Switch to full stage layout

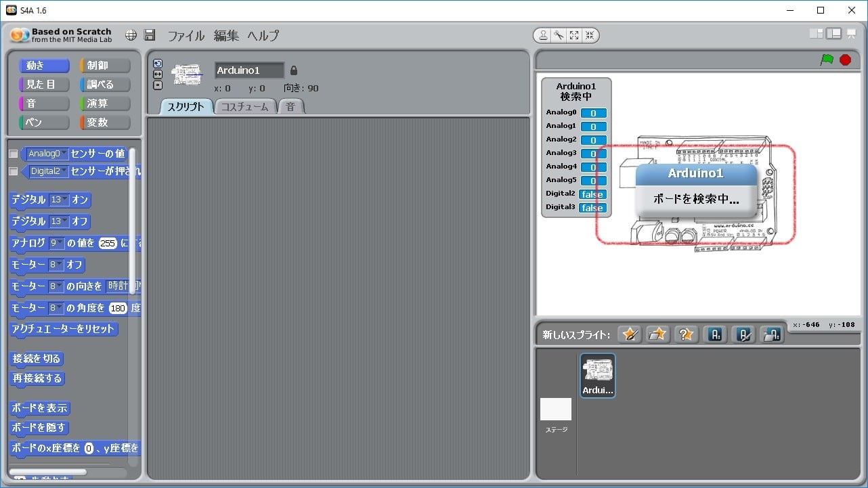pyautogui.click(x=834, y=33)
